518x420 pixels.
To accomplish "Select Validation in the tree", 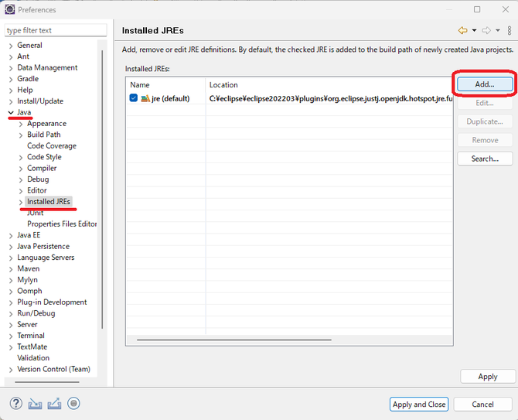I will coord(33,358).
